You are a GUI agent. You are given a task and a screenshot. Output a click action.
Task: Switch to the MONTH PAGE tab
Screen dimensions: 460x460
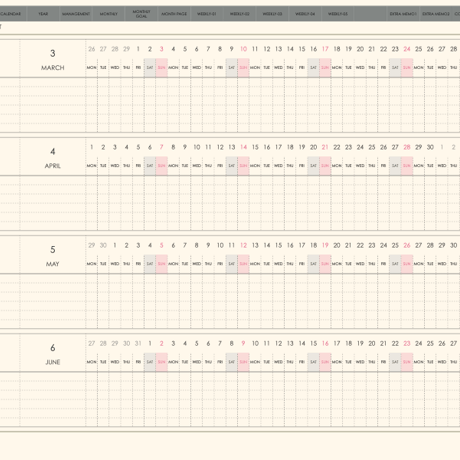174,14
